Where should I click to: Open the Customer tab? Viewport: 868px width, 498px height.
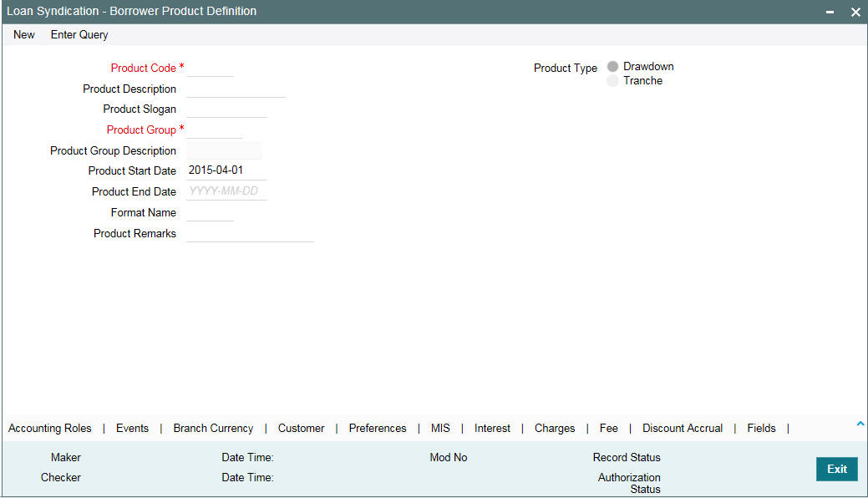click(301, 428)
